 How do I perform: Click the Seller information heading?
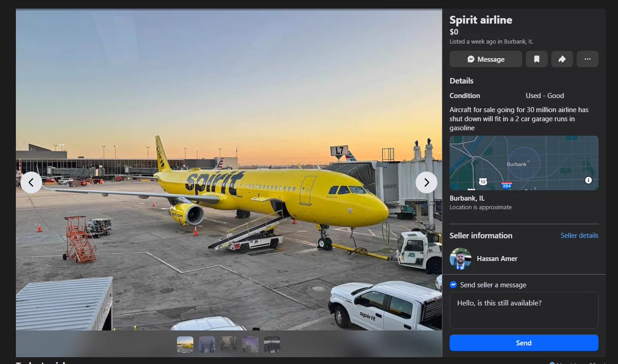[481, 236]
